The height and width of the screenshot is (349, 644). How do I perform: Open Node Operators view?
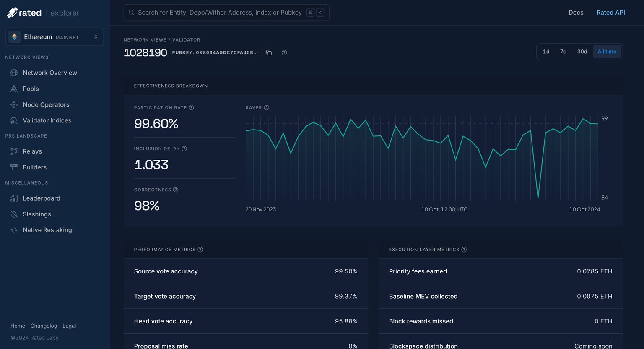46,104
